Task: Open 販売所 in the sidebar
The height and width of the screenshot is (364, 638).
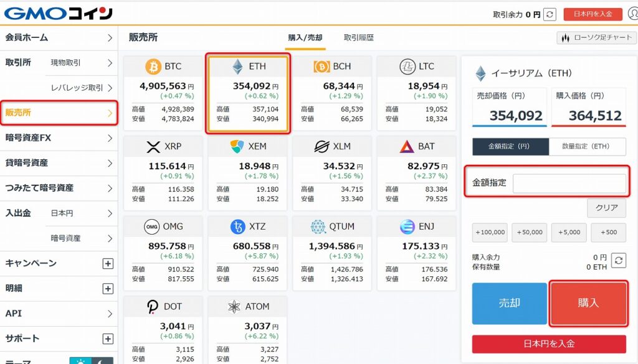Action: pyautogui.click(x=59, y=113)
